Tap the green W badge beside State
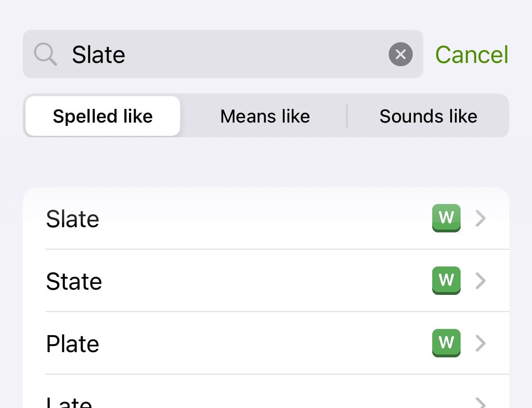The height and width of the screenshot is (408, 532). coord(446,280)
